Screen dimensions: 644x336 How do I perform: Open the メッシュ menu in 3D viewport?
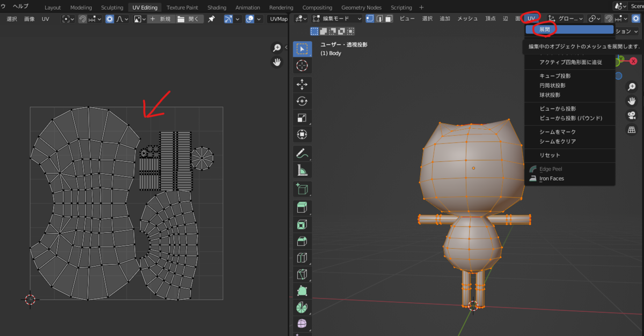[467, 19]
